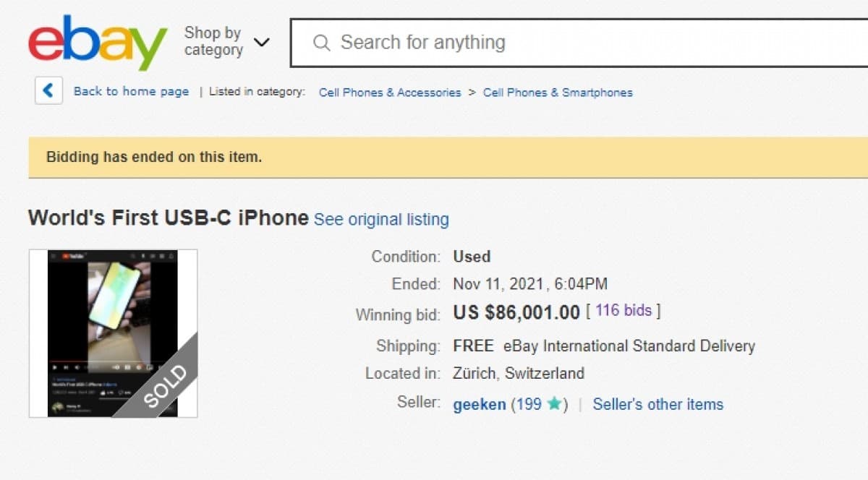Open seller geeken's profile

[x=480, y=405]
